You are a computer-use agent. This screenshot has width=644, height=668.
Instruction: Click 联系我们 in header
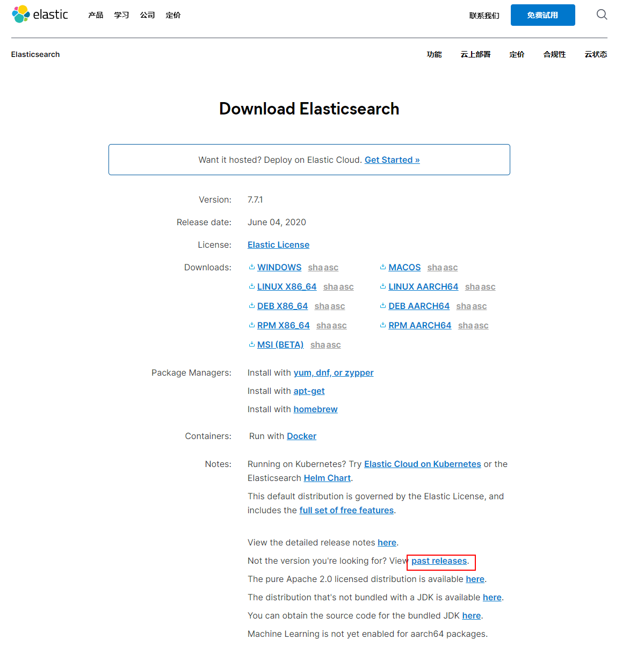tap(484, 16)
